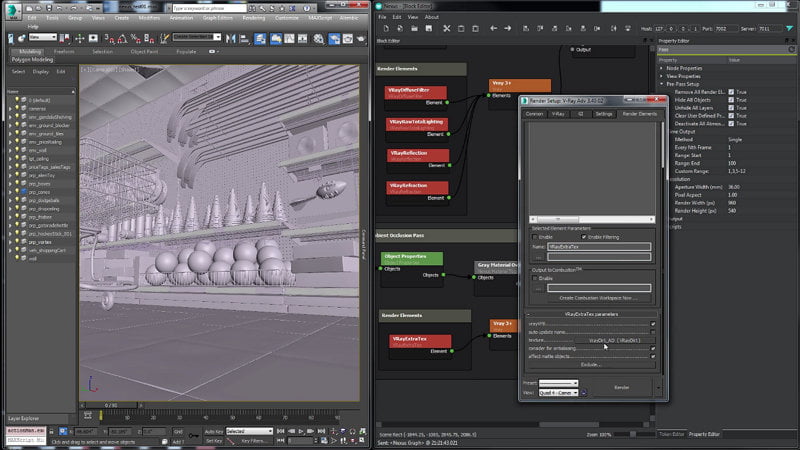This screenshot has width=800, height=450.
Task: Switch to the GI tab in Render Setup
Action: [x=581, y=114]
